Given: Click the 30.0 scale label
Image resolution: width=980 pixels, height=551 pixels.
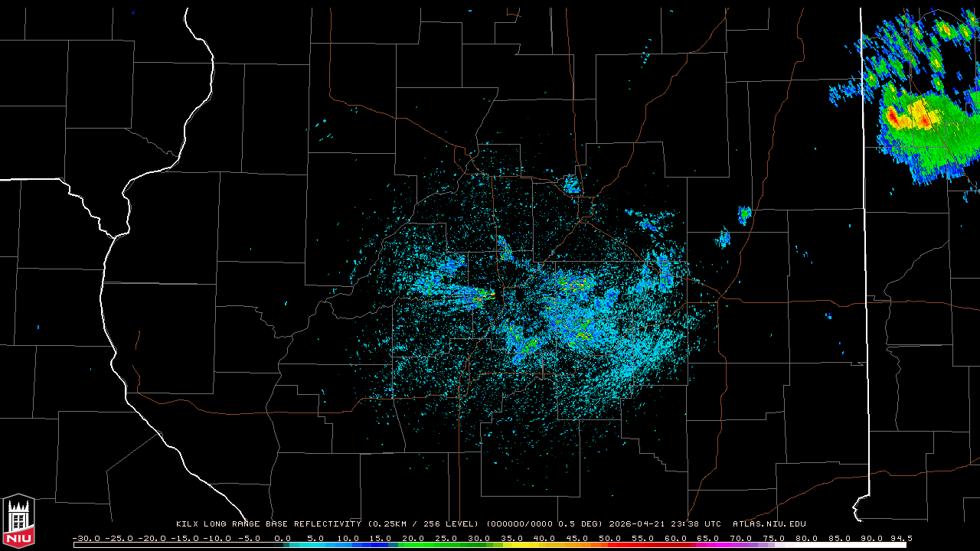Looking at the screenshot, I should tap(480, 538).
